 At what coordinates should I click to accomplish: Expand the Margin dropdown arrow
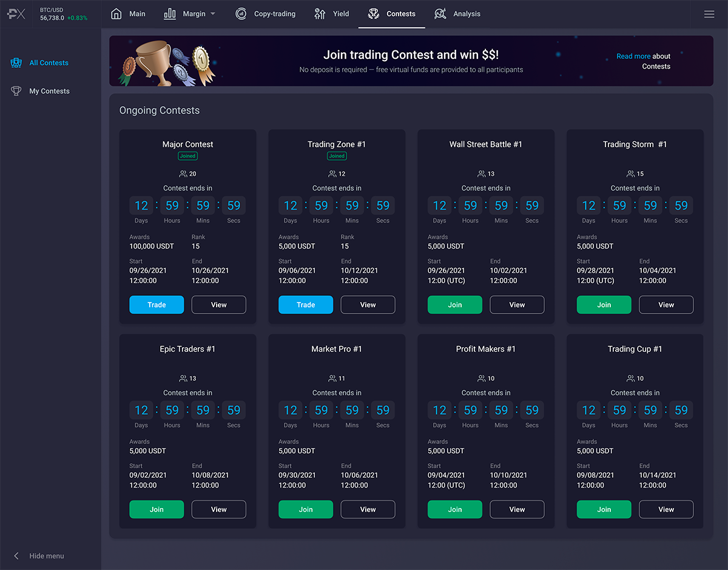pyautogui.click(x=213, y=14)
